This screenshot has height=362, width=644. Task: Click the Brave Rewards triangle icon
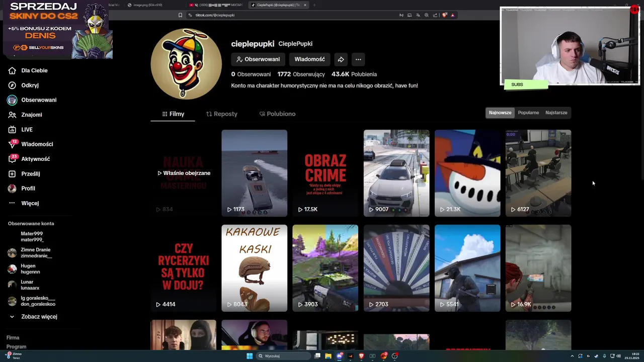coord(452,15)
